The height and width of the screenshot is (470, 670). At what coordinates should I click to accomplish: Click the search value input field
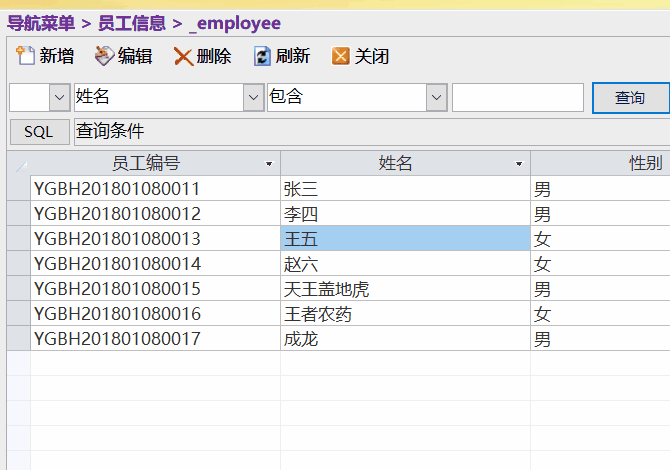coord(518,97)
